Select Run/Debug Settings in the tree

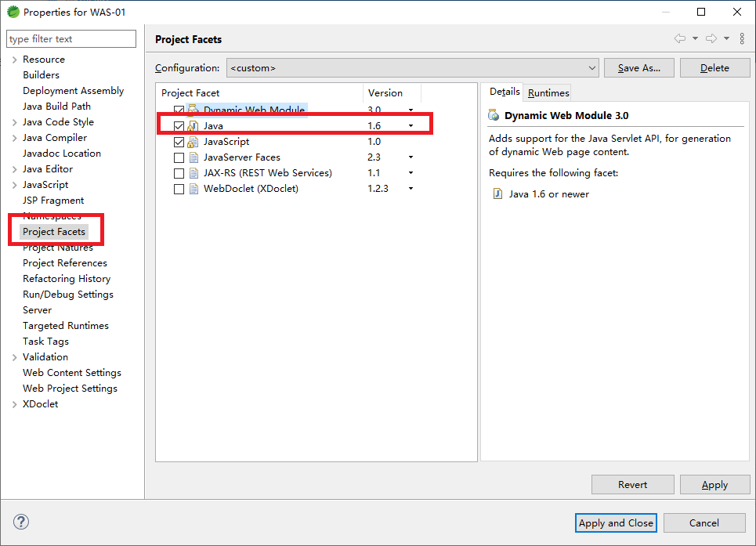(68, 295)
